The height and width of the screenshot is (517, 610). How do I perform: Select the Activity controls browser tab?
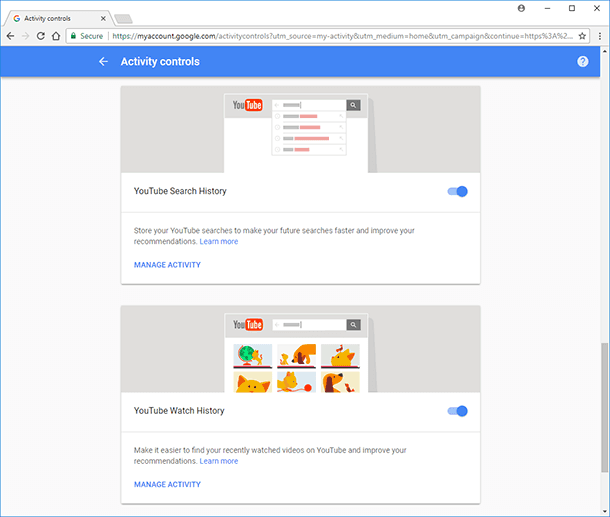[58, 18]
